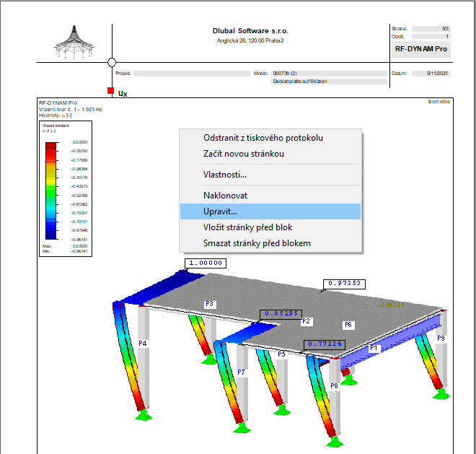Click the green support under column P4

click(x=144, y=416)
